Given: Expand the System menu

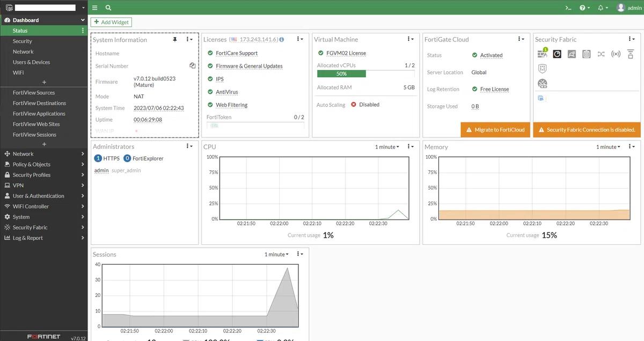Looking at the screenshot, I should 43,217.
